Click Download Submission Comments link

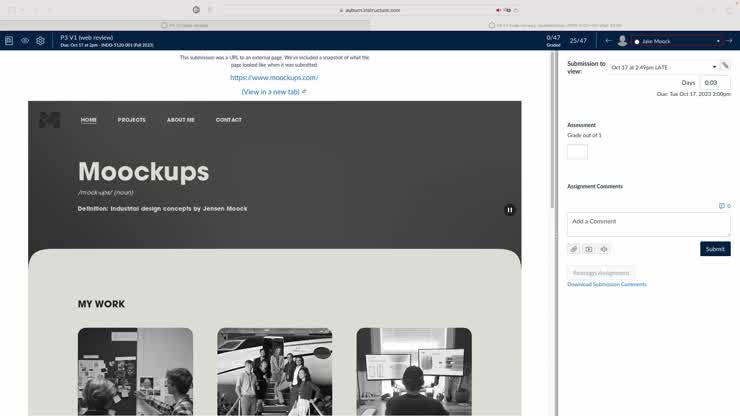pos(607,285)
